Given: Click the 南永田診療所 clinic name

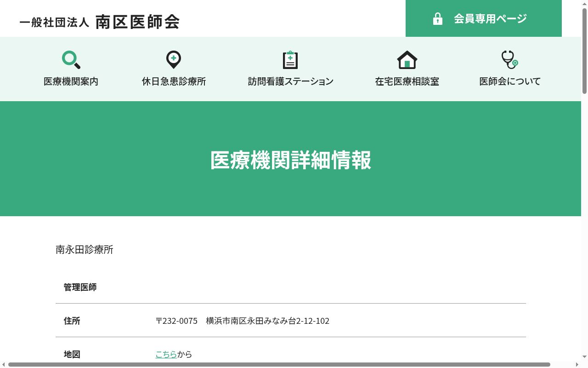Looking at the screenshot, I should click(85, 250).
